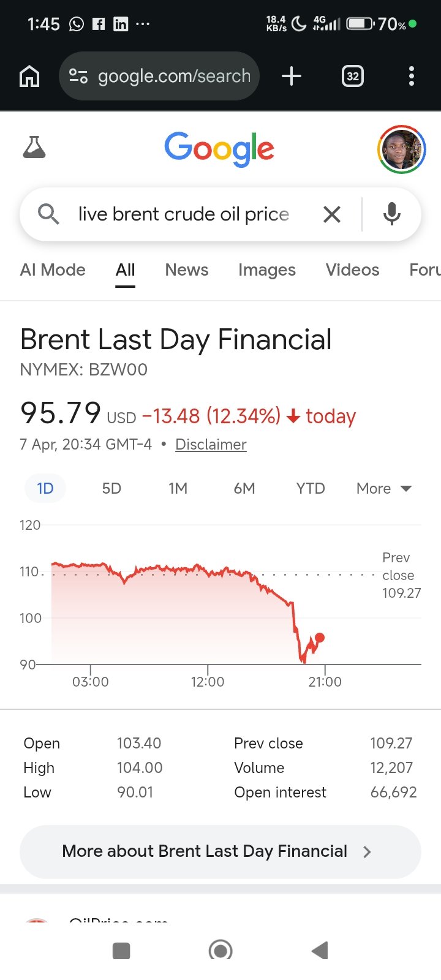
Task: Switch to the Images tab
Action: [x=267, y=270]
